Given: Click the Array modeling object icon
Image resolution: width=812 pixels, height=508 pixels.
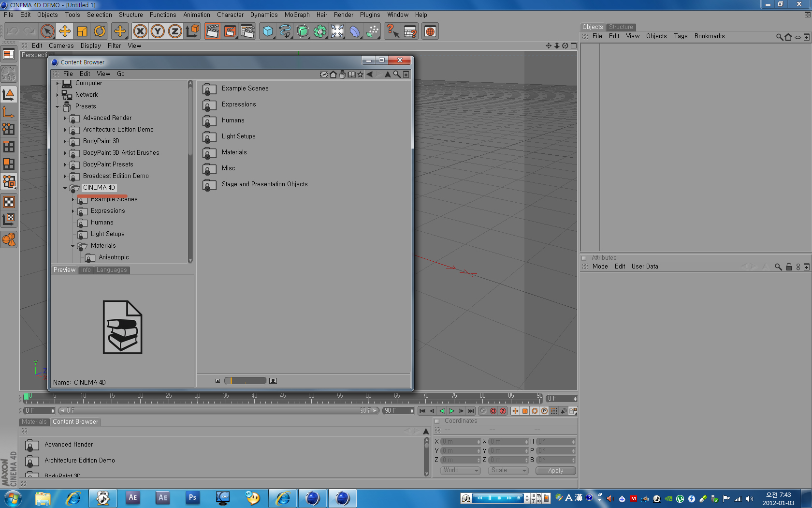Looking at the screenshot, I should point(320,31).
